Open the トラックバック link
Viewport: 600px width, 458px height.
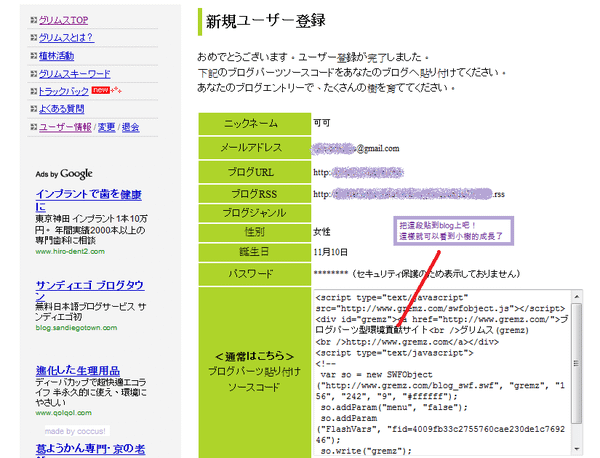pyautogui.click(x=64, y=91)
